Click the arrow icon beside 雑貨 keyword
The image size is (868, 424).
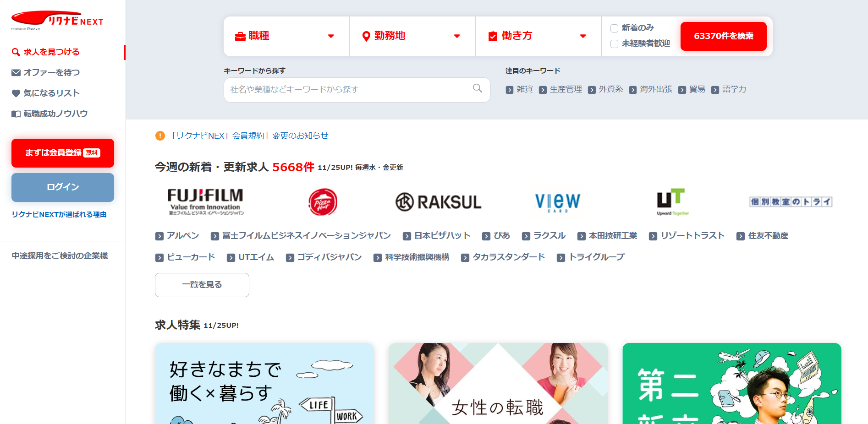pyautogui.click(x=509, y=90)
